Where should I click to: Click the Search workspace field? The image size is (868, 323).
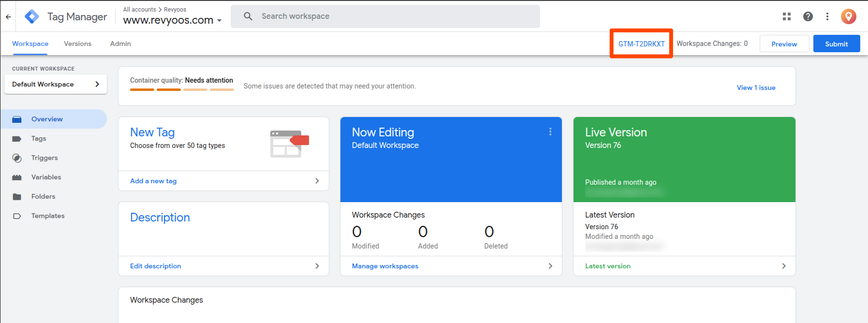point(385,16)
